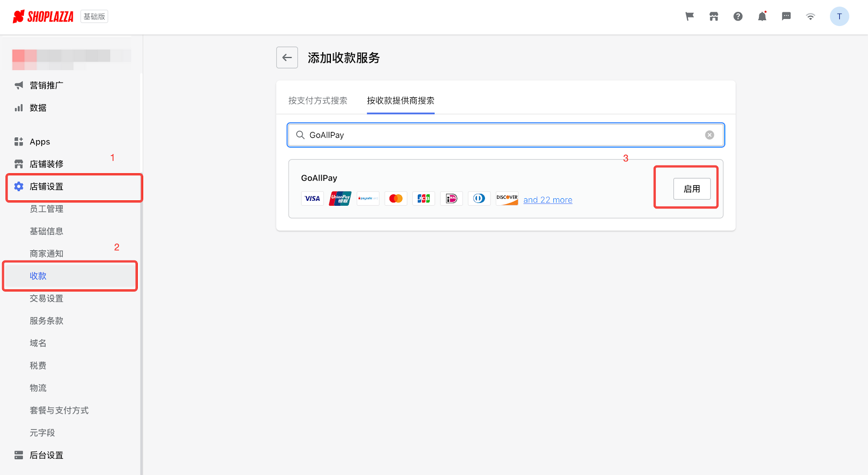Screen dimensions: 868x475
Task: Click the Mastercard logo
Action: coord(395,199)
